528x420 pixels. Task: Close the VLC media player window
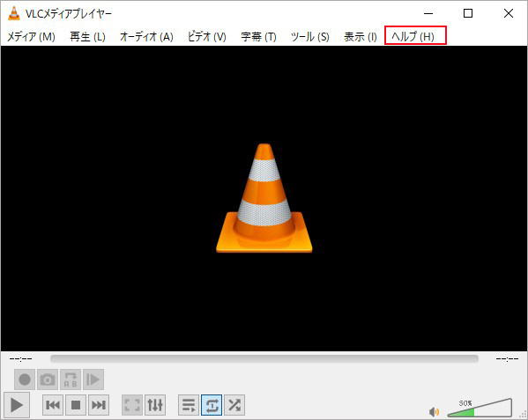coord(509,13)
